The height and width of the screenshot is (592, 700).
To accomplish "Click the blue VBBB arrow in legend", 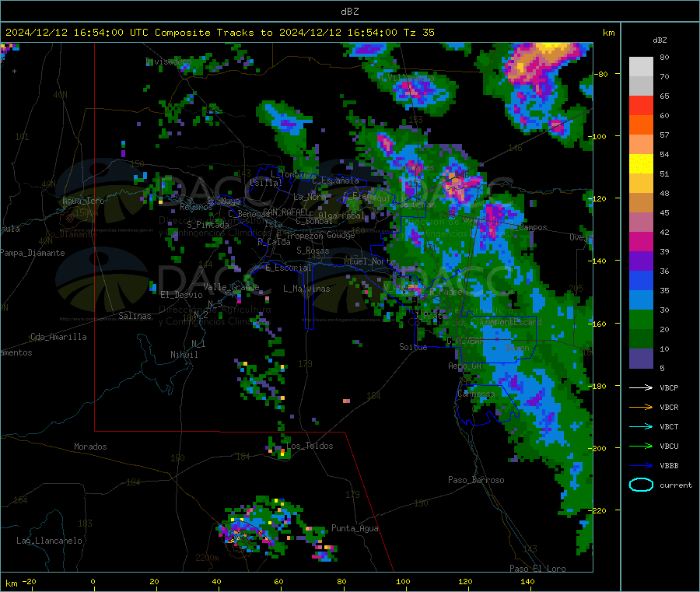I will pos(641,465).
